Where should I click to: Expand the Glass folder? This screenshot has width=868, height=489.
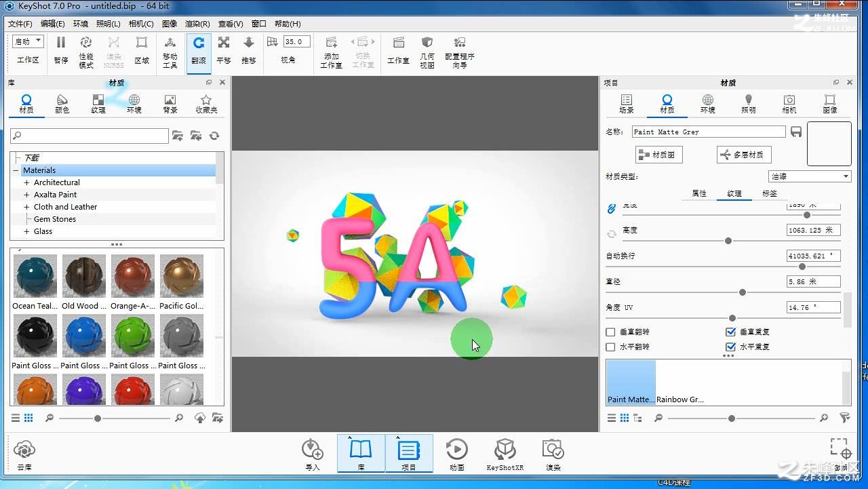26,231
